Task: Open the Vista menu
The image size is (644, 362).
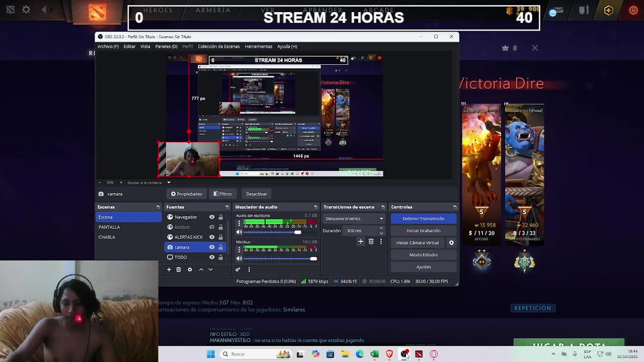Action: click(x=145, y=46)
